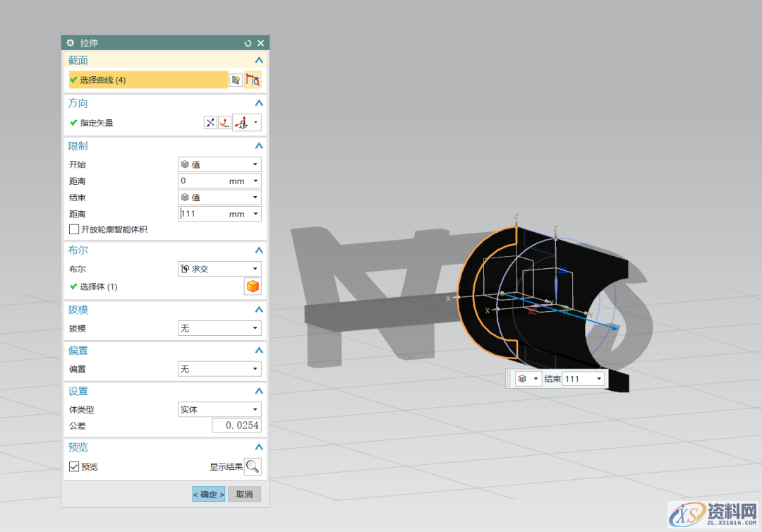Click the on-screen 结束 value field in viewport
The height and width of the screenshot is (532, 762).
point(579,379)
